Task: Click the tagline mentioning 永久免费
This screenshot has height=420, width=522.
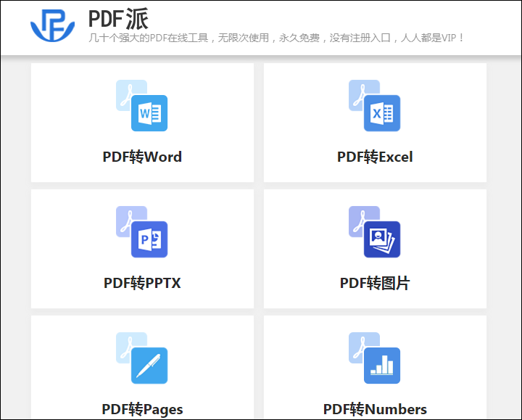Action: coord(276,38)
